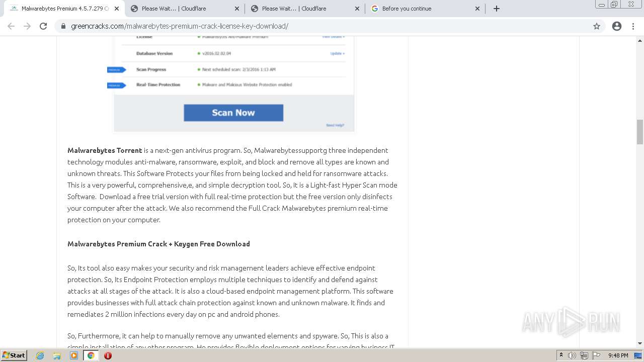
Task: Show hidden system tray icons
Action: point(561,355)
